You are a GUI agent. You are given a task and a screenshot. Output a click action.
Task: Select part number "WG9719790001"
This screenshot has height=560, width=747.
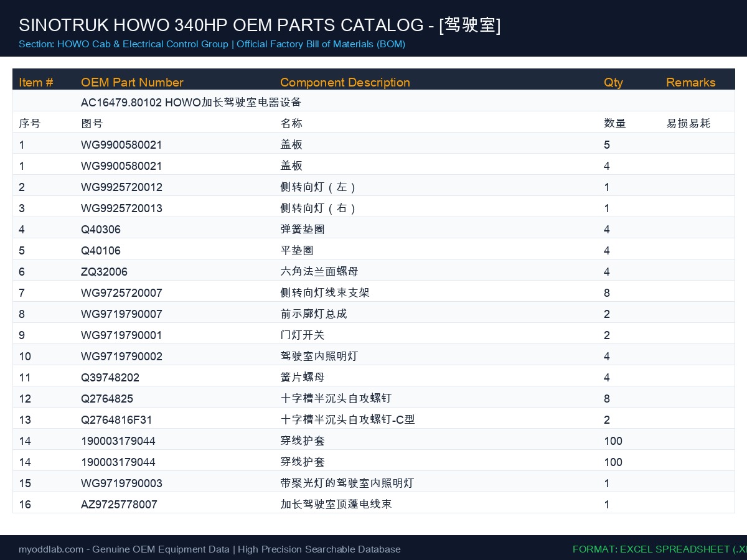tap(121, 335)
